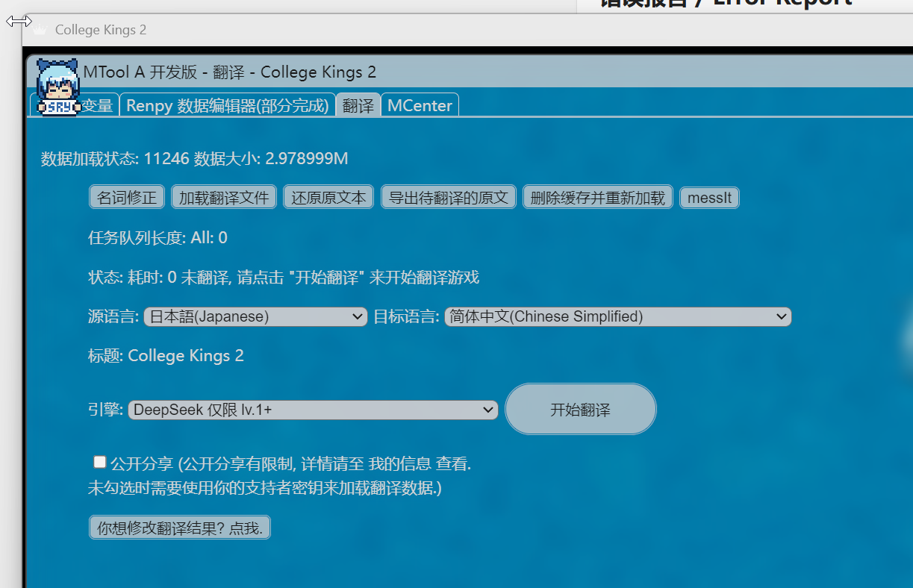Click the 还原原文本 button
This screenshot has height=588, width=913.
(x=328, y=198)
